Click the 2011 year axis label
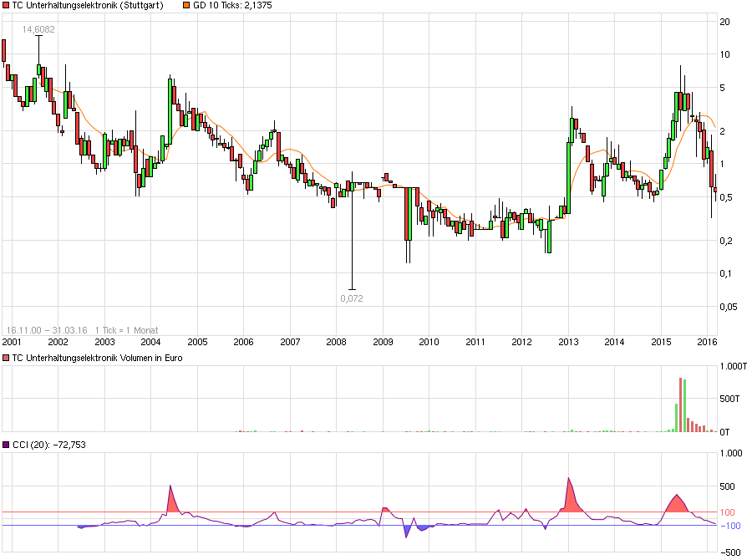 (475, 342)
